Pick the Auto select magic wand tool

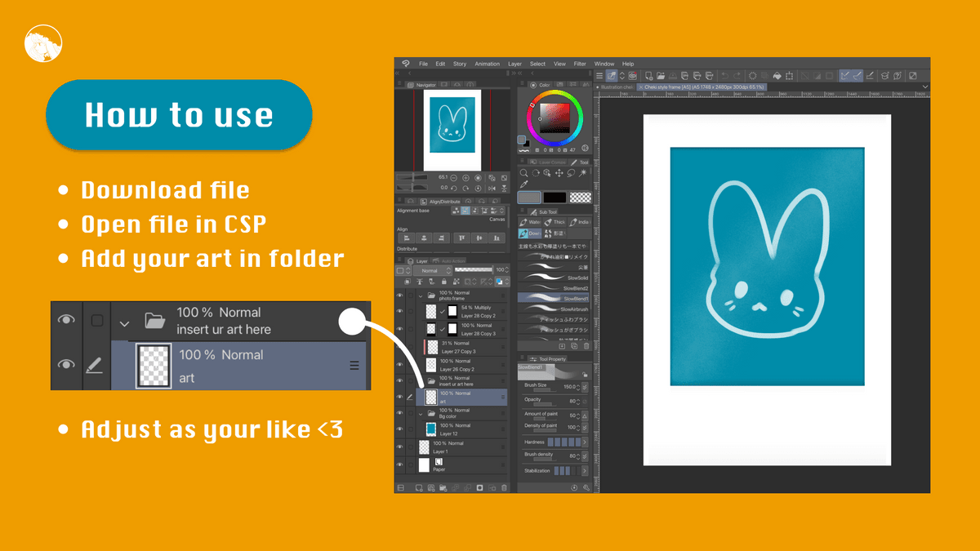pos(584,173)
